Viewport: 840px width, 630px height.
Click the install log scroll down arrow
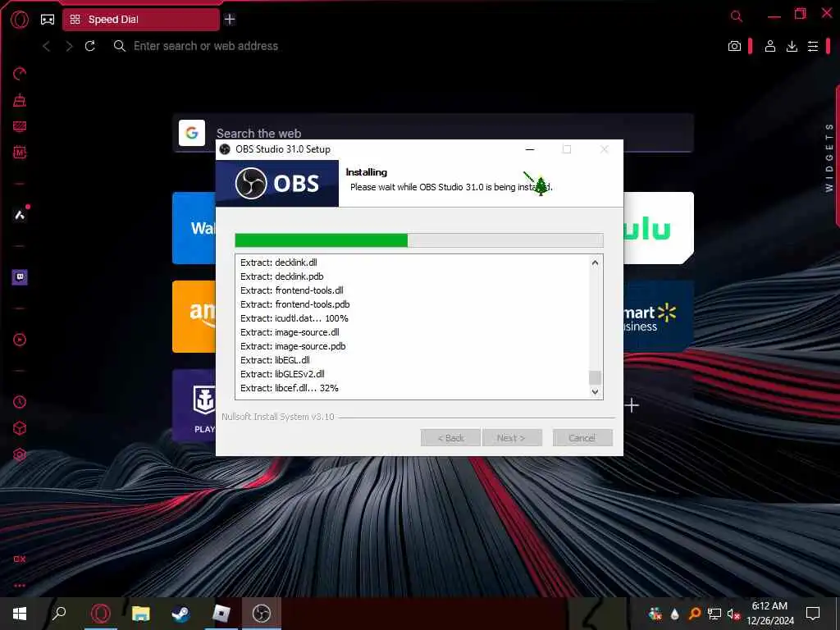point(596,391)
